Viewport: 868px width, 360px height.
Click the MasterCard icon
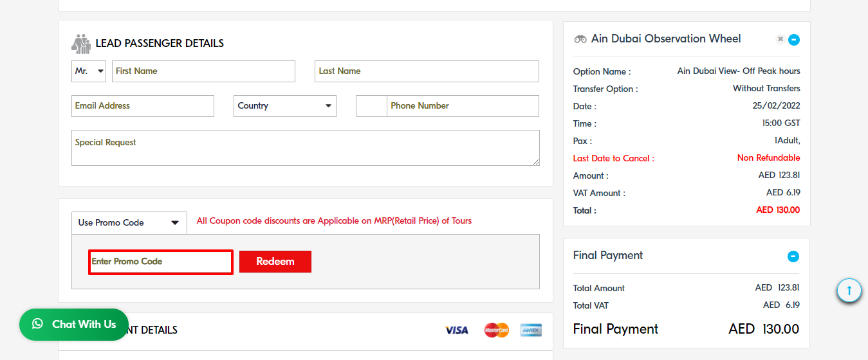pos(496,330)
